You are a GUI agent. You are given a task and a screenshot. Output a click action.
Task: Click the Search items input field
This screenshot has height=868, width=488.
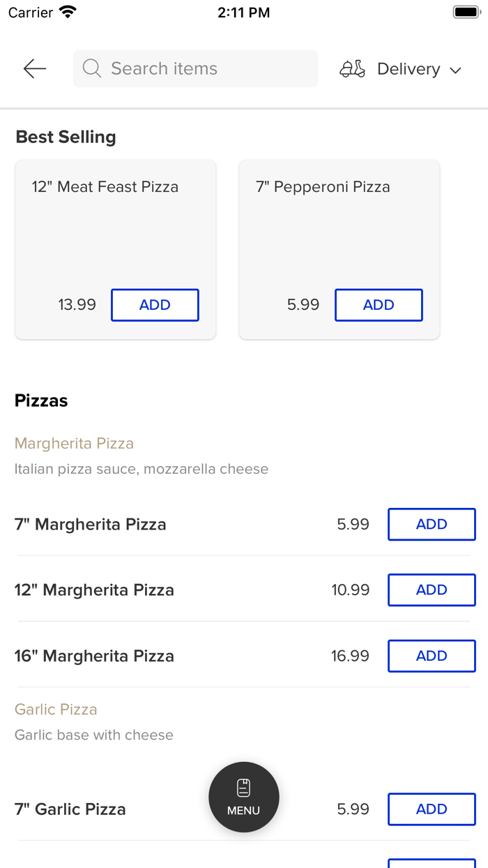[x=195, y=68]
